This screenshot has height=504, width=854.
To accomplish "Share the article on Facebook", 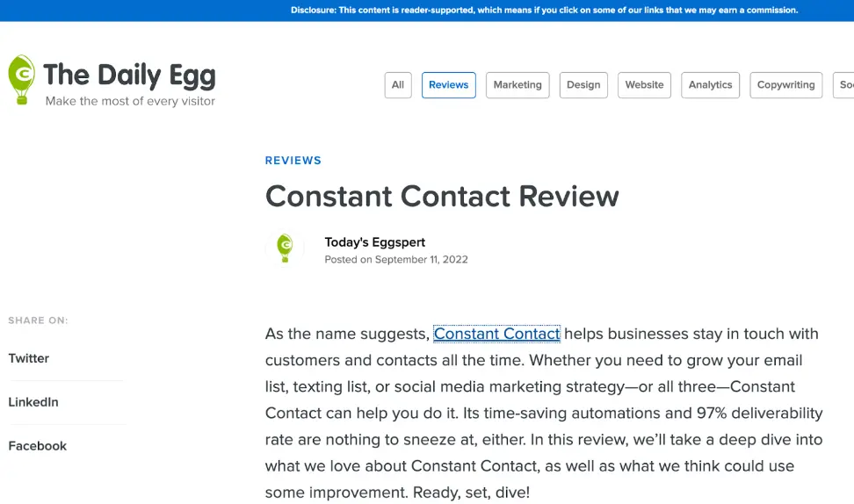I will click(x=38, y=446).
